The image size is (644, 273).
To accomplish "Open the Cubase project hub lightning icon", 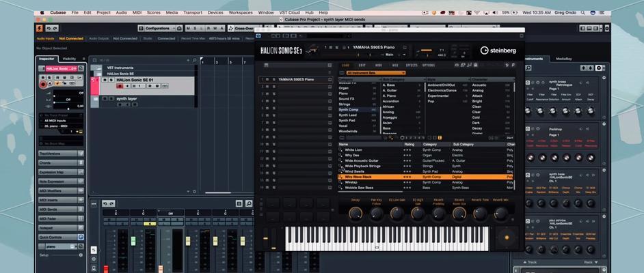I will [x=40, y=28].
